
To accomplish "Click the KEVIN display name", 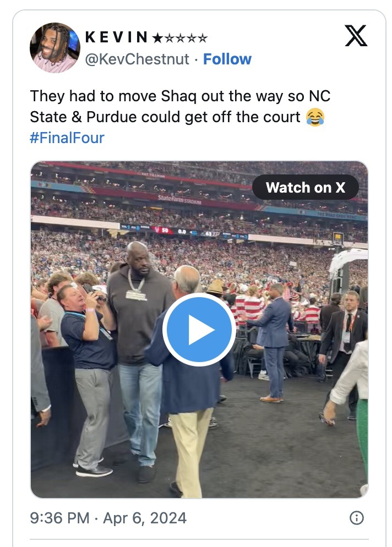I will tap(116, 37).
